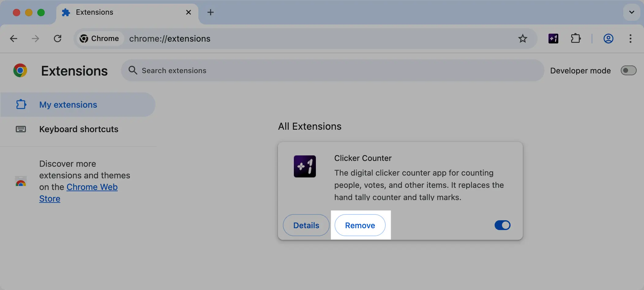The image size is (644, 290).
Task: Open Clicker Counter extension from toolbar
Action: click(x=553, y=39)
